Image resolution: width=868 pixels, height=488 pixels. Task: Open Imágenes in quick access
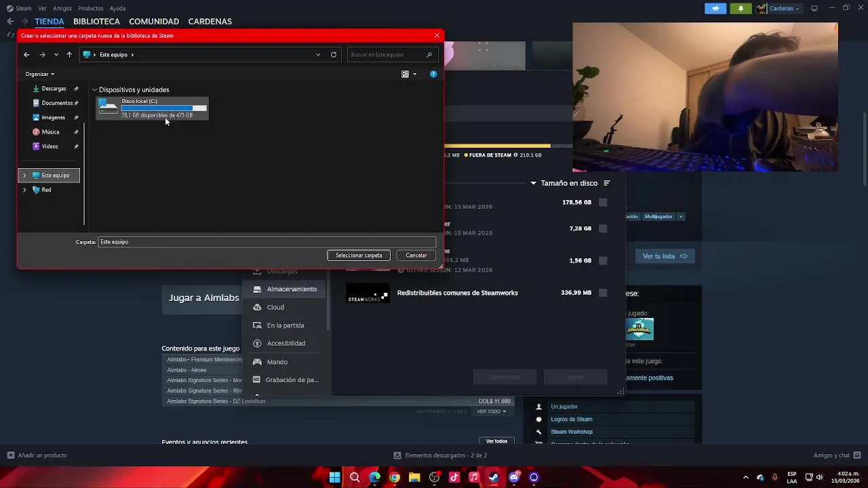pos(53,117)
